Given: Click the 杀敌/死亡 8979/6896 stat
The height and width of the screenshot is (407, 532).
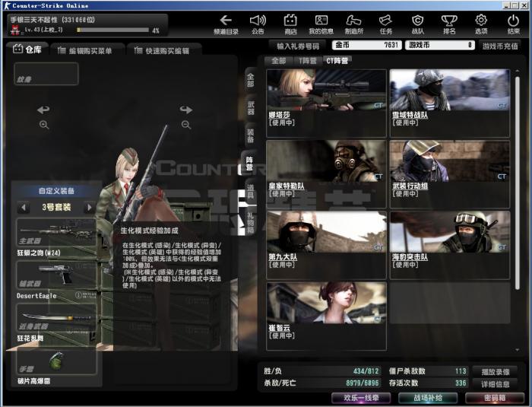Looking at the screenshot, I should click(321, 383).
